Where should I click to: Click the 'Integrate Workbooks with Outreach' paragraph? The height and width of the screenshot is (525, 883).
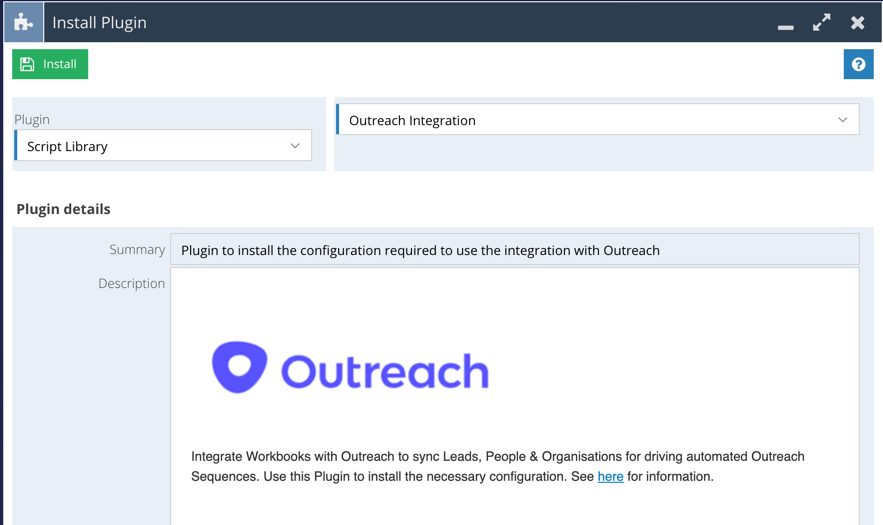click(x=498, y=466)
